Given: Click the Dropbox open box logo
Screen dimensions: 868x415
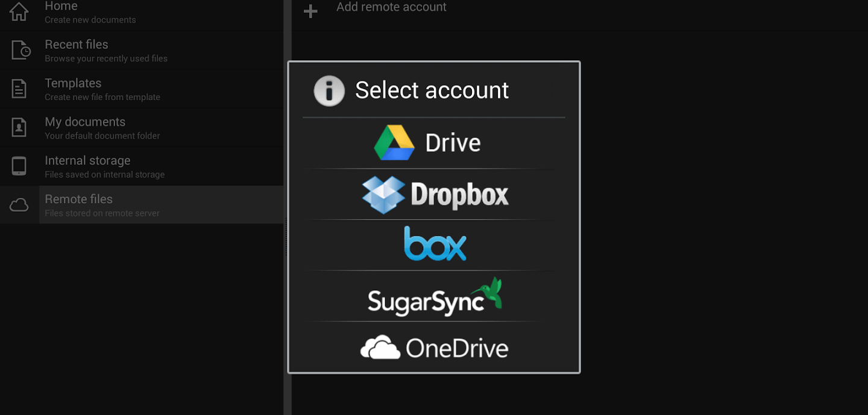Looking at the screenshot, I should pos(383,195).
